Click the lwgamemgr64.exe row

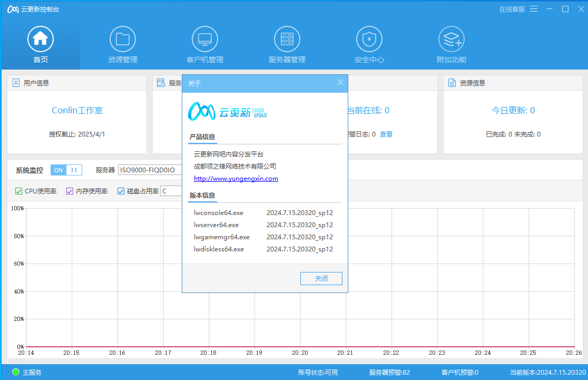[x=263, y=237]
